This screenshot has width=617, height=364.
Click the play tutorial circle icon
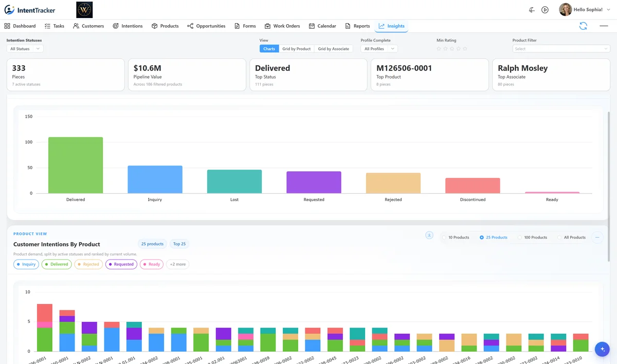pos(545,10)
